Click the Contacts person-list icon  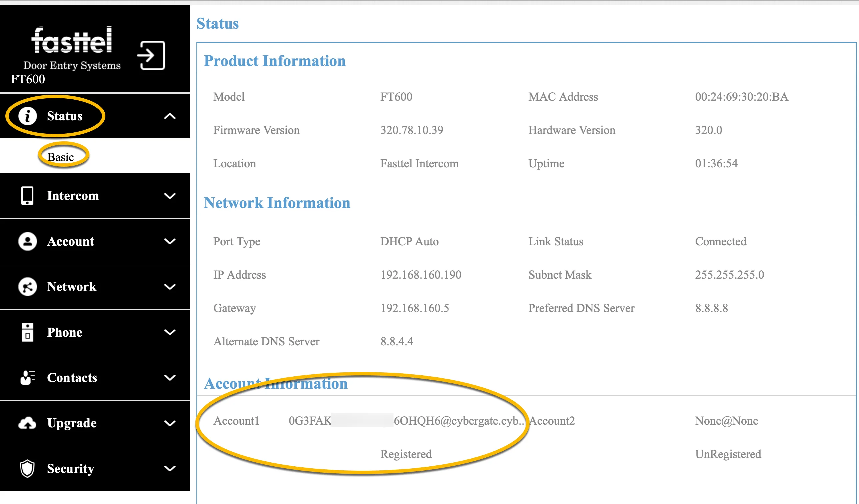(28, 378)
